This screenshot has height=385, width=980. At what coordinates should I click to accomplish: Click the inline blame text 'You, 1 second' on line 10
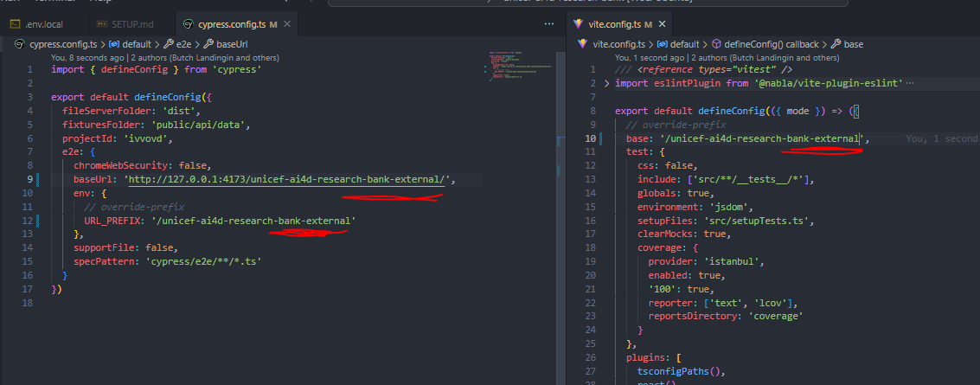click(941, 138)
